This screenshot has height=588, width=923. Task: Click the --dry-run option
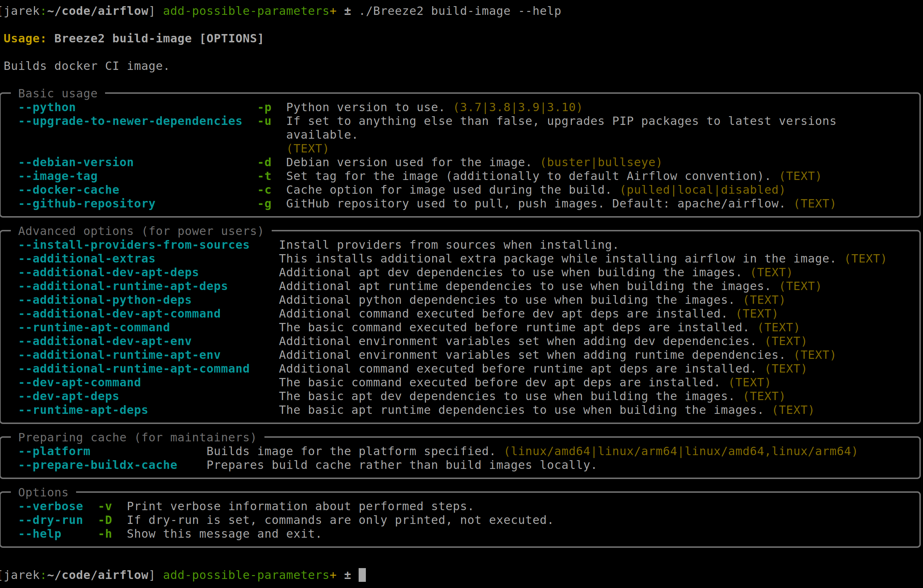coord(51,520)
